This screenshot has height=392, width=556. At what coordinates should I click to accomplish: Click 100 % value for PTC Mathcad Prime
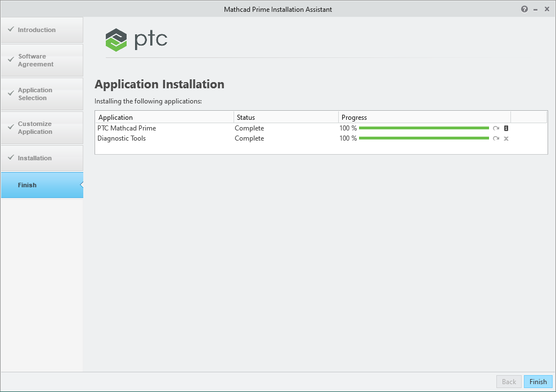click(348, 128)
